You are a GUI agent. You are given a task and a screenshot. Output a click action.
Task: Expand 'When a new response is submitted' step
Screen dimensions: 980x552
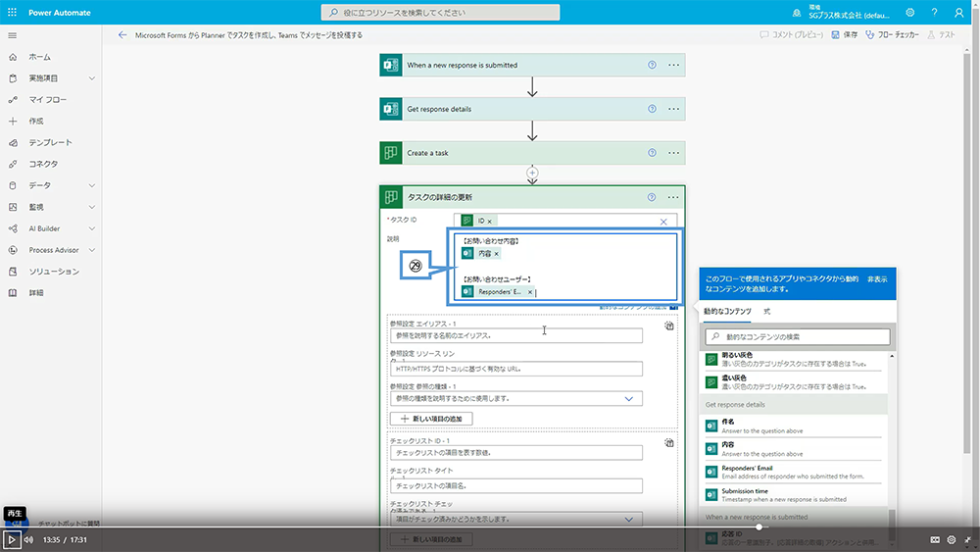532,65
